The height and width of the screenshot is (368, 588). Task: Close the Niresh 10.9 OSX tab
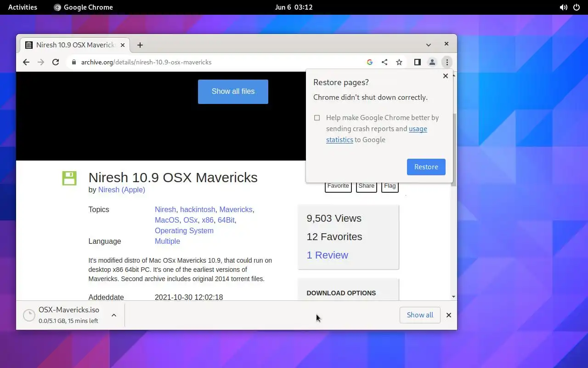(123, 45)
